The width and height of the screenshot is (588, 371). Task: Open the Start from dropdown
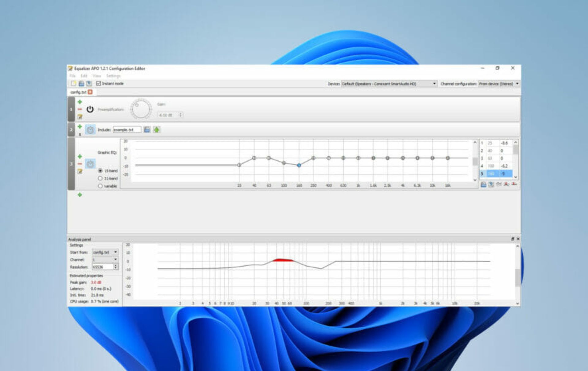[x=105, y=252]
